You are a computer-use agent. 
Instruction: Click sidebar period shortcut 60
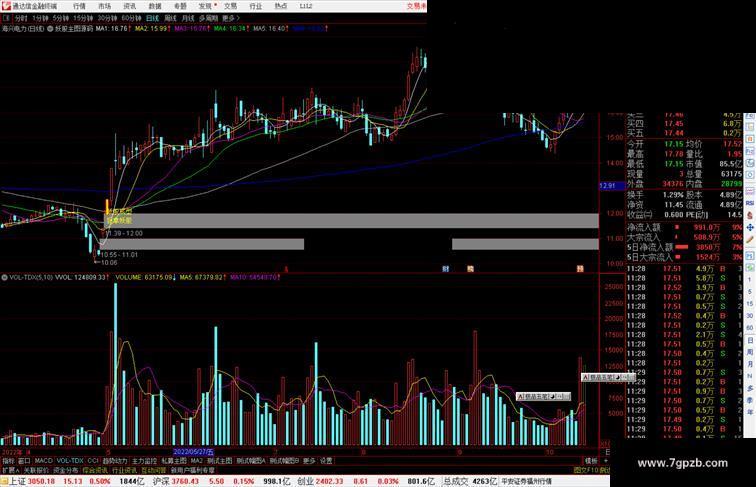(750, 328)
